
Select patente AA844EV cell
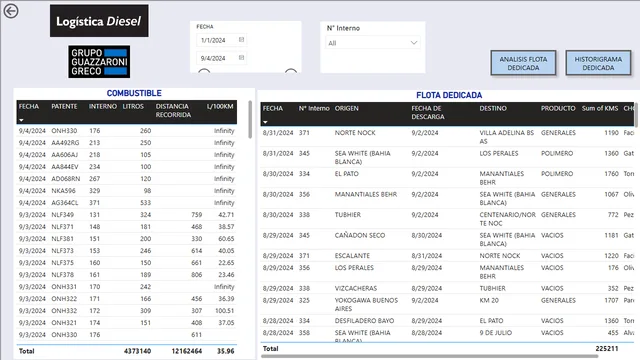pyautogui.click(x=65, y=167)
